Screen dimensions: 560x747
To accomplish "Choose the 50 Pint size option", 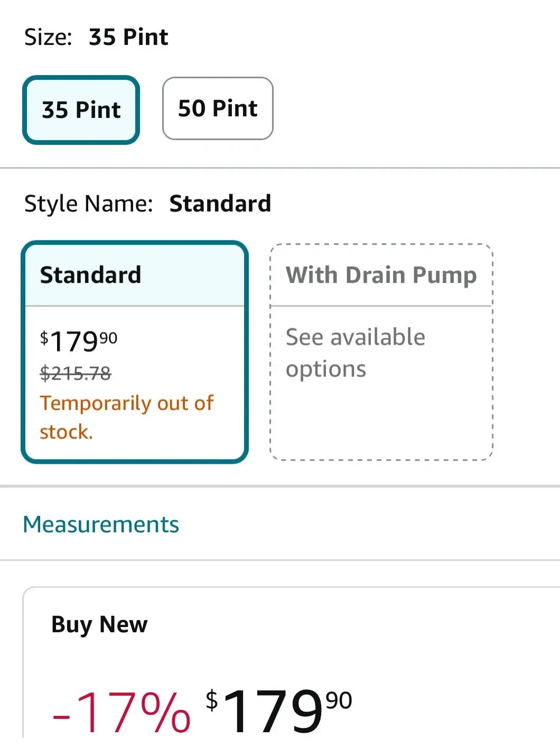I will [218, 108].
